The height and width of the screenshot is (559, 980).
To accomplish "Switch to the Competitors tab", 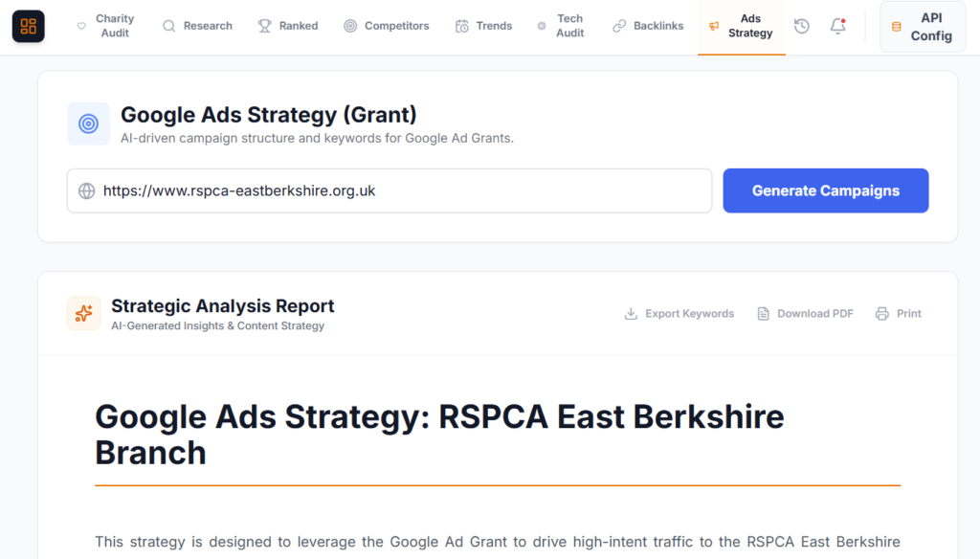I will coord(387,26).
